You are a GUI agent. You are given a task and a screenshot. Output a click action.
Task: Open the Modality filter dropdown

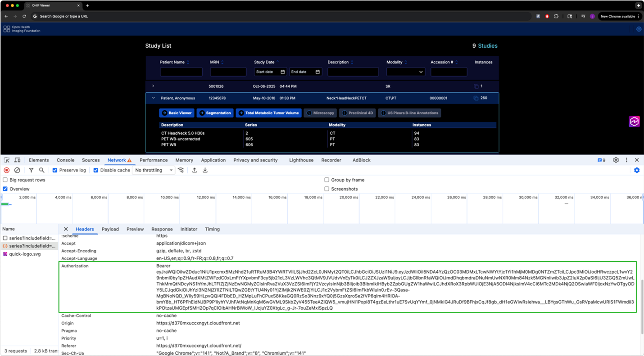pyautogui.click(x=405, y=72)
